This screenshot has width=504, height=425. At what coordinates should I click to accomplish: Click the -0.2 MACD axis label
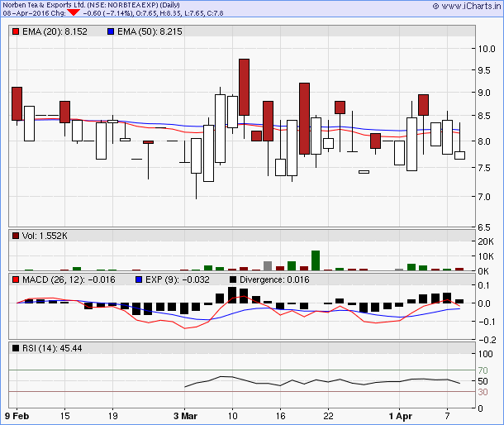click(x=487, y=340)
